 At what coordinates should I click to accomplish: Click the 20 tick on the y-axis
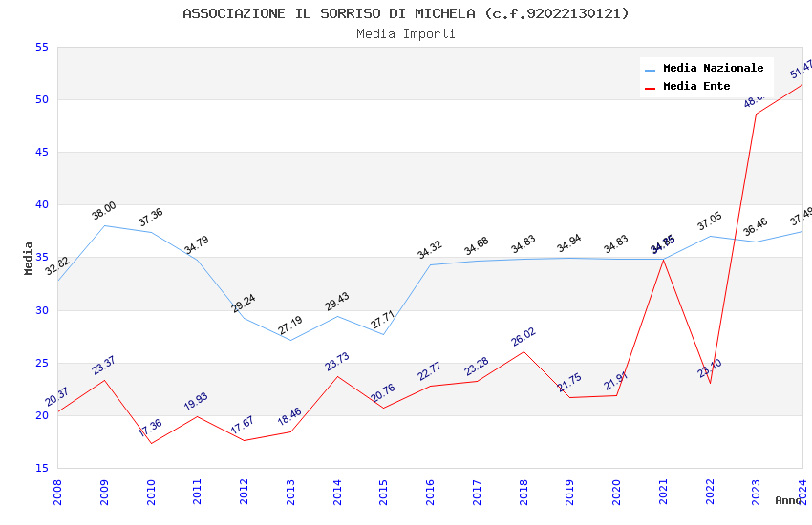(x=42, y=415)
